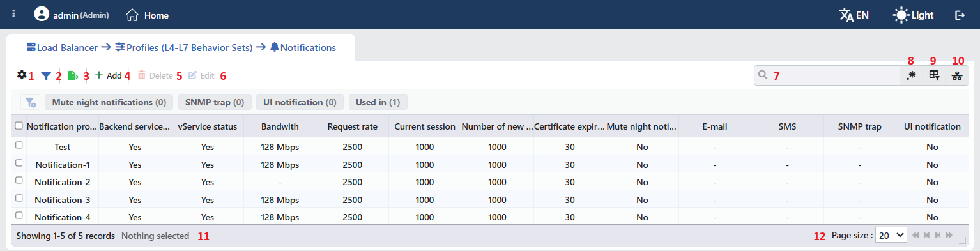Check the Notification-2 row checkbox
Viewport: 980px width, 251px height.
(19, 181)
